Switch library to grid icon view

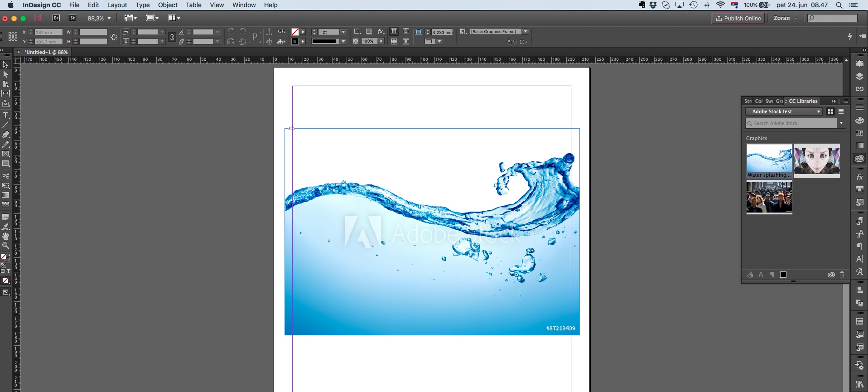tap(830, 111)
